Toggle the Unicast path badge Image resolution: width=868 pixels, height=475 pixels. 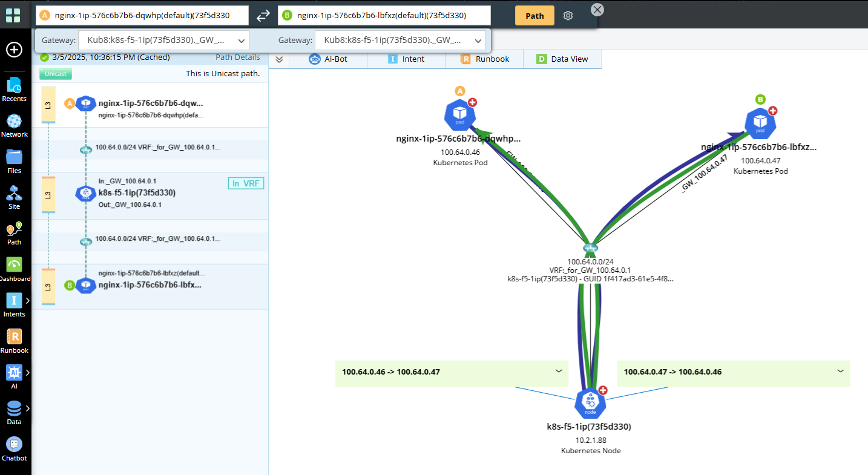tap(56, 74)
